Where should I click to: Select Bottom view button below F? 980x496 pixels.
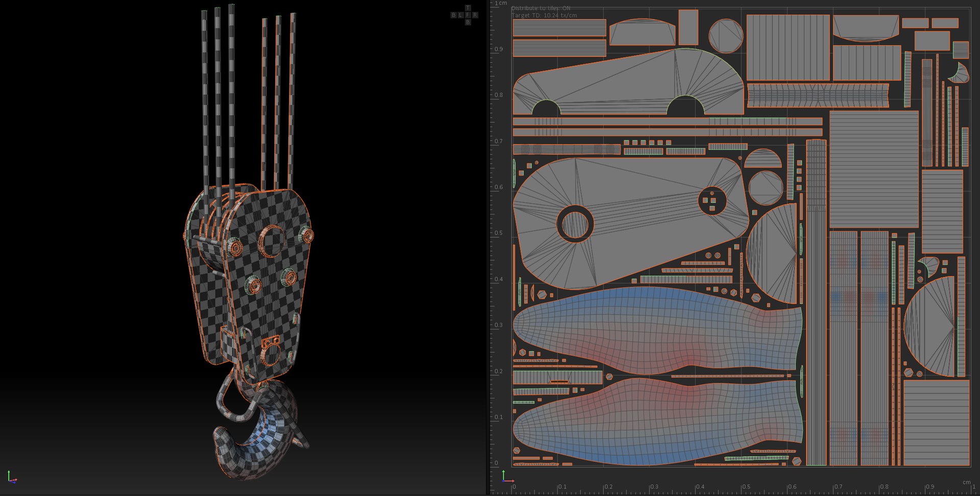[x=468, y=22]
